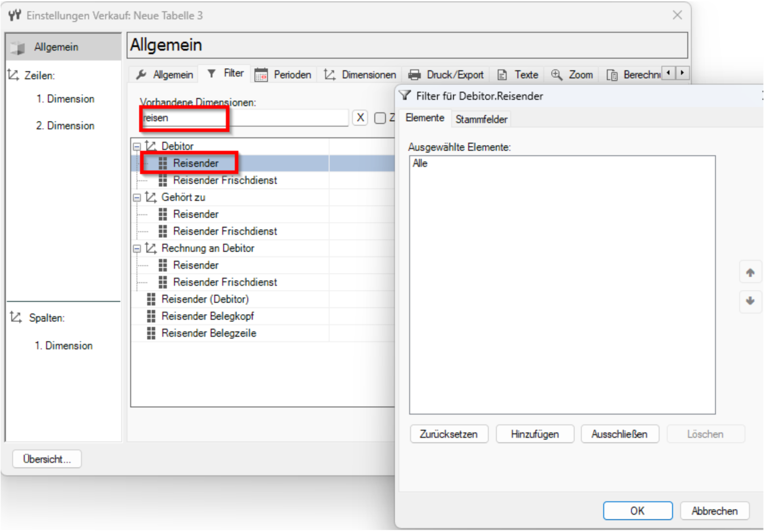Click the move-down arrow icon
This screenshot has height=532, width=764.
coord(750,301)
